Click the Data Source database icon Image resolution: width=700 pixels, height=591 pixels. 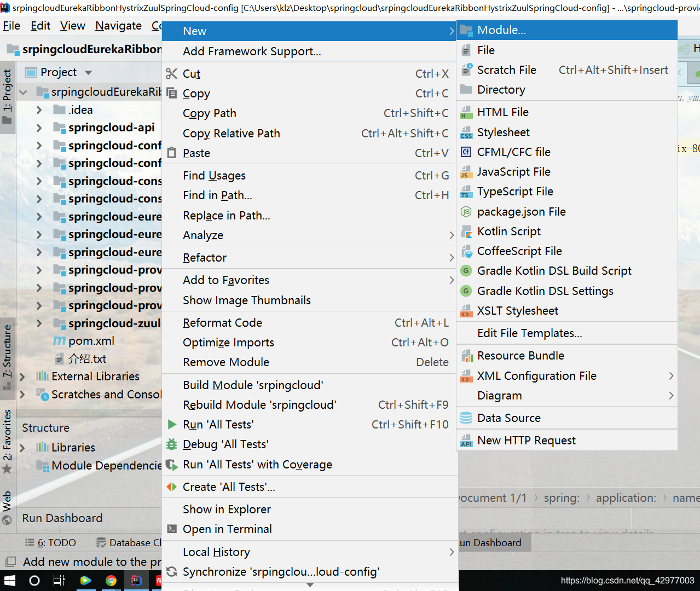(x=466, y=418)
